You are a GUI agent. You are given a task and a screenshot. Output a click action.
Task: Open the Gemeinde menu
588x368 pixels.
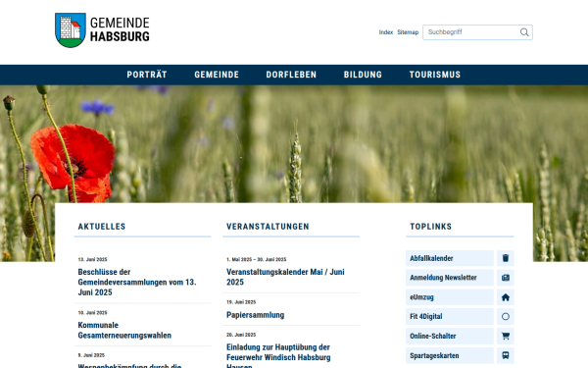(217, 75)
